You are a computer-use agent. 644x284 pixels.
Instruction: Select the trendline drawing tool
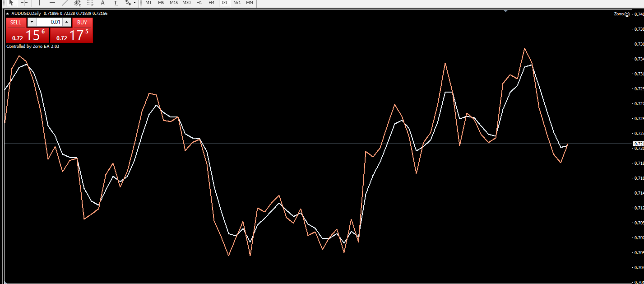pos(65,3)
